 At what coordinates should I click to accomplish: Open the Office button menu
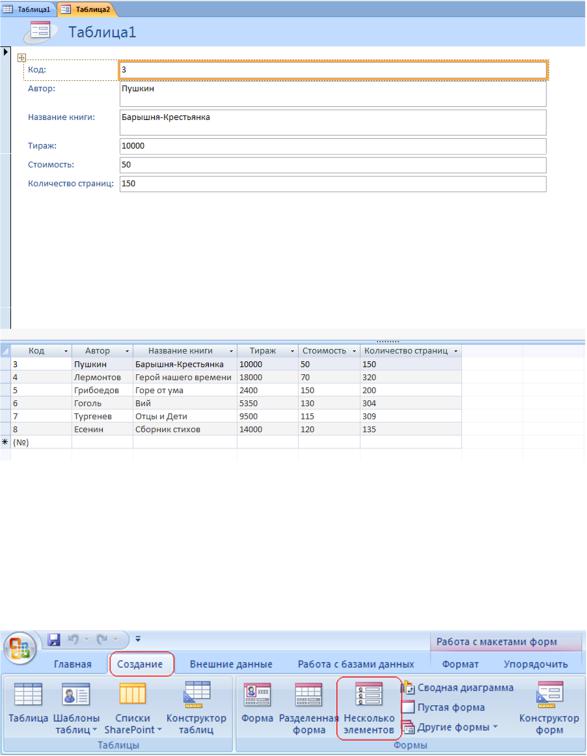[20, 649]
